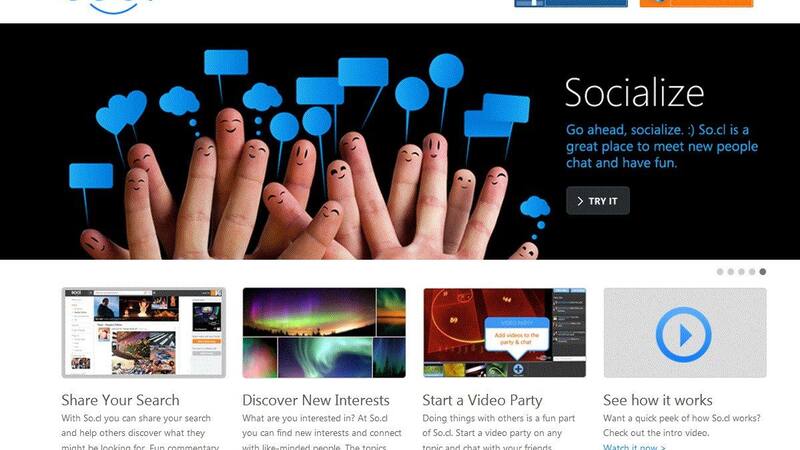Select the fifth active carousel dot

click(763, 272)
